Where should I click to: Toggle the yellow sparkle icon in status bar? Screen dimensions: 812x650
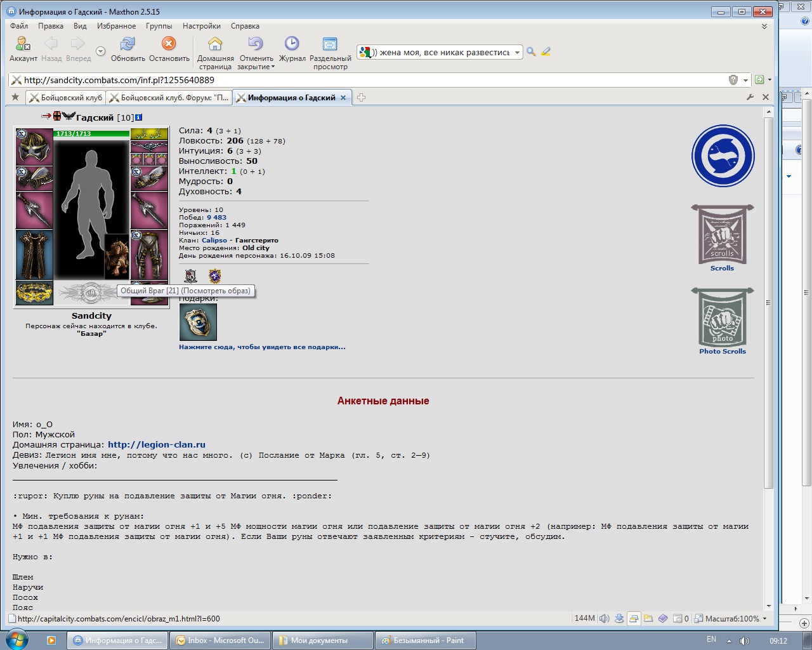point(648,618)
